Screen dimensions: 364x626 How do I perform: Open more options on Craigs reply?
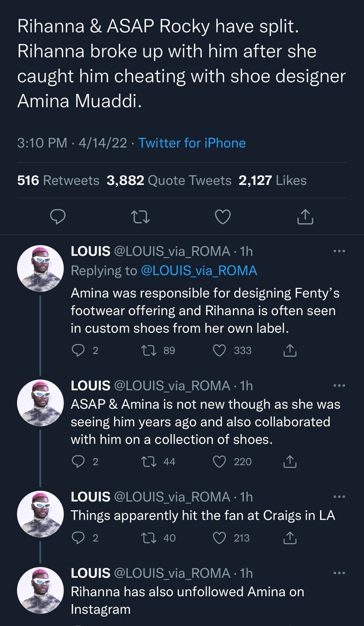(x=339, y=497)
